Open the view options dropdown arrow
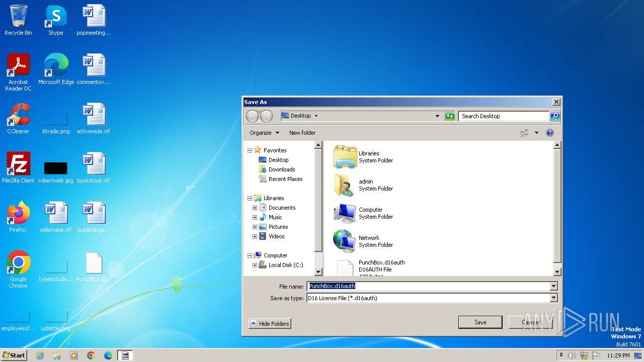Image resolution: width=644 pixels, height=362 pixels. pyautogui.click(x=536, y=133)
